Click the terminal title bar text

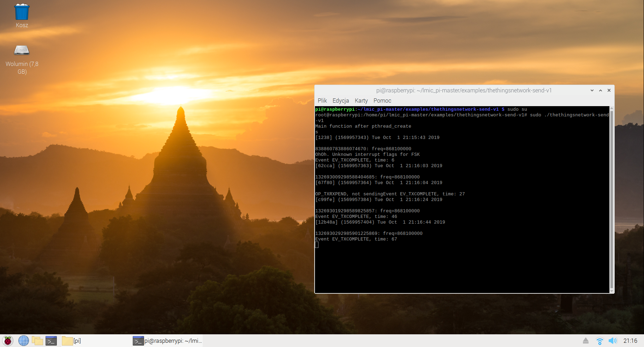coord(464,90)
